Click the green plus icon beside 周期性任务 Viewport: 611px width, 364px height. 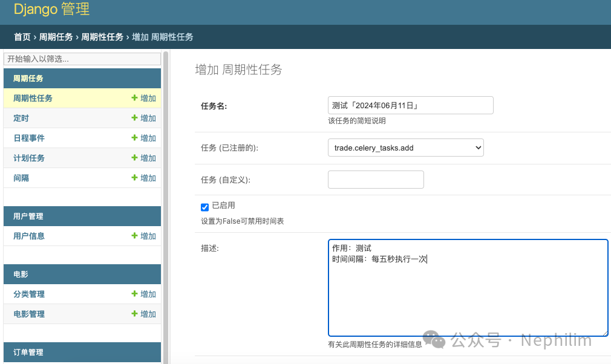(x=135, y=98)
